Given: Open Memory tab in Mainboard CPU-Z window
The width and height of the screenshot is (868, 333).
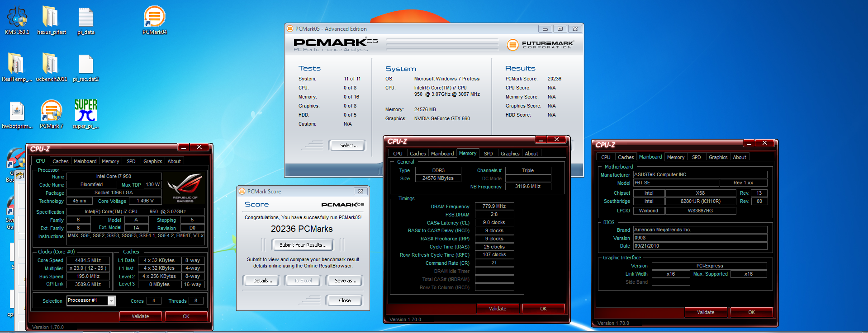Looking at the screenshot, I should coord(675,157).
